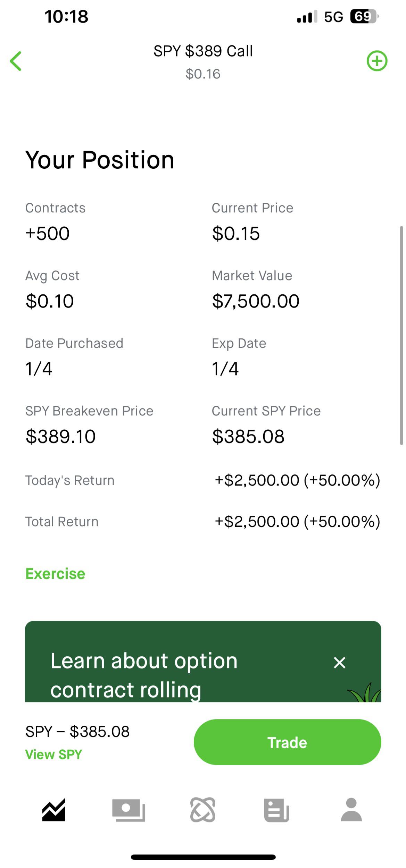Tap the green plus circle icon
The height and width of the screenshot is (868, 406).
coord(377,61)
